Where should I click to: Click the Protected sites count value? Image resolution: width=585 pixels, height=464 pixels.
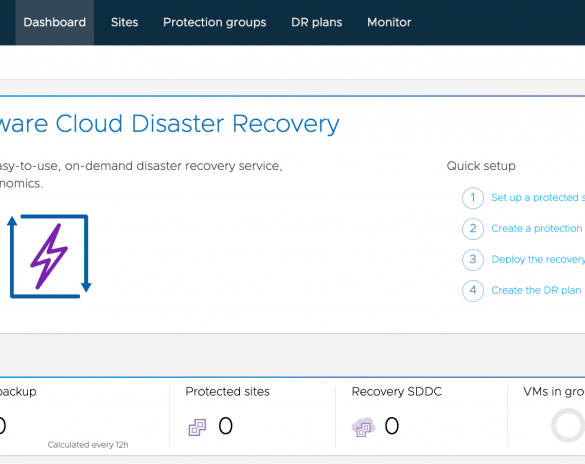point(225,426)
